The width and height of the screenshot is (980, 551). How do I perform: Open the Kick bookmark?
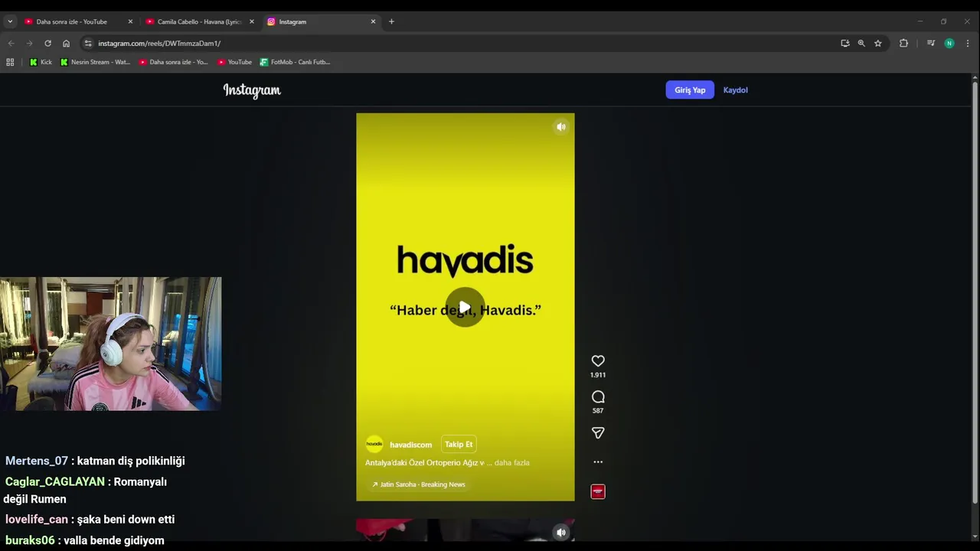[41, 62]
